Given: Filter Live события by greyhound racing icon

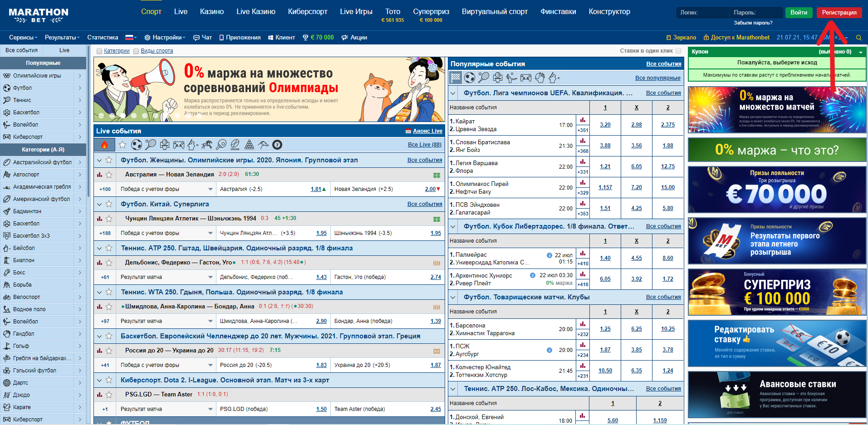Looking at the screenshot, I should click(x=263, y=145).
